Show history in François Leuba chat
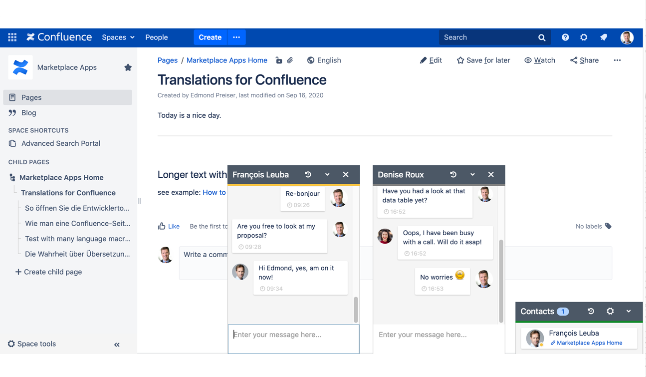646x377 pixels. (x=308, y=174)
